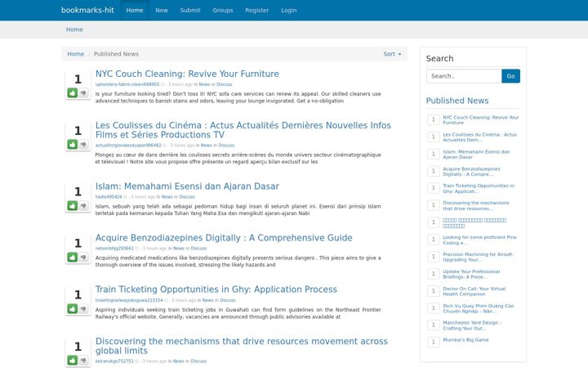The image size is (588, 368).
Task: Downvote Train Ticketing Opportunities story
Action: pos(83,308)
